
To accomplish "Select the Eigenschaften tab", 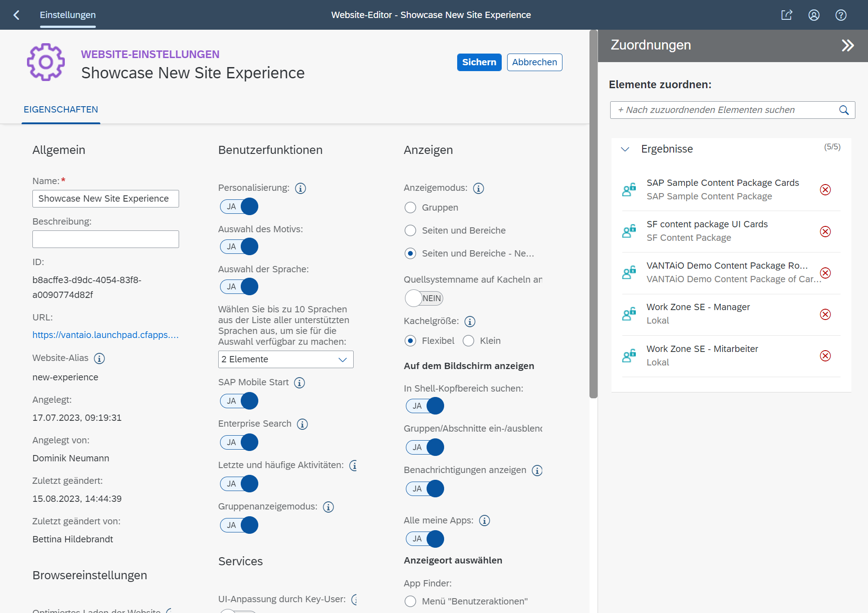I will coord(61,110).
